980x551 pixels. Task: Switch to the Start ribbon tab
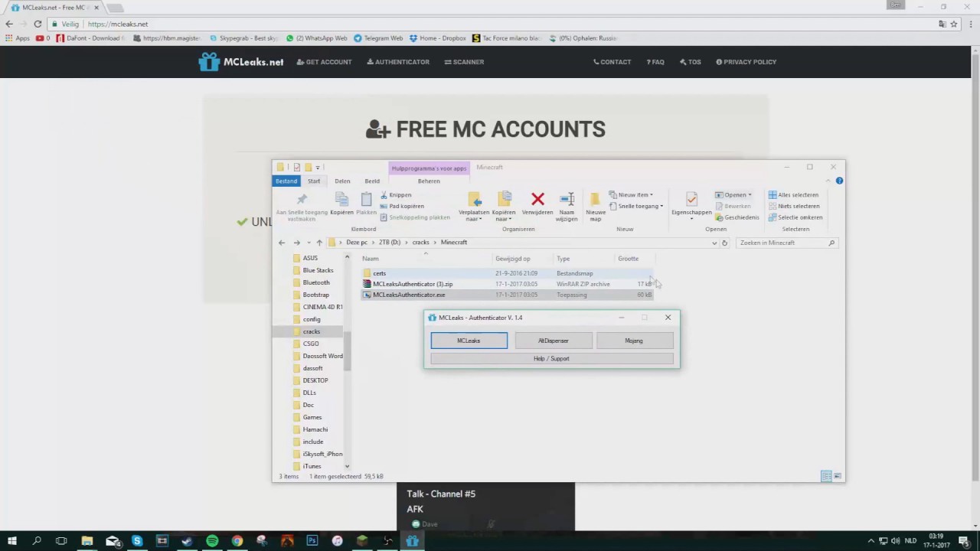click(314, 181)
